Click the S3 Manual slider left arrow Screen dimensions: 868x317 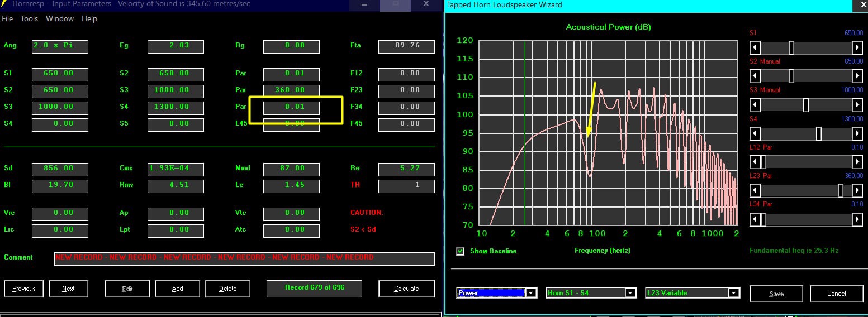point(755,104)
